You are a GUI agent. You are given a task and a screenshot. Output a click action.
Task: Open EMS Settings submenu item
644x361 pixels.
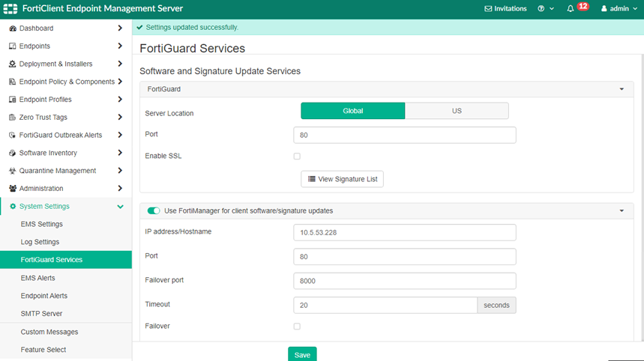42,224
